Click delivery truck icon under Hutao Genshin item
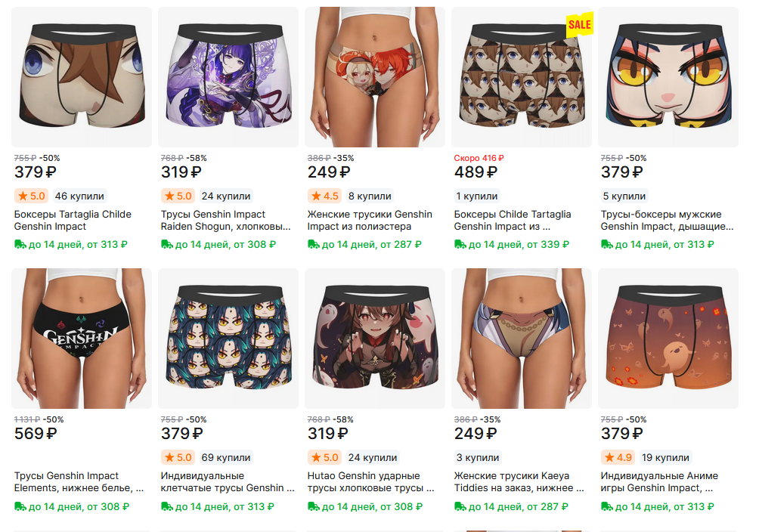This screenshot has height=532, width=759. [x=314, y=506]
